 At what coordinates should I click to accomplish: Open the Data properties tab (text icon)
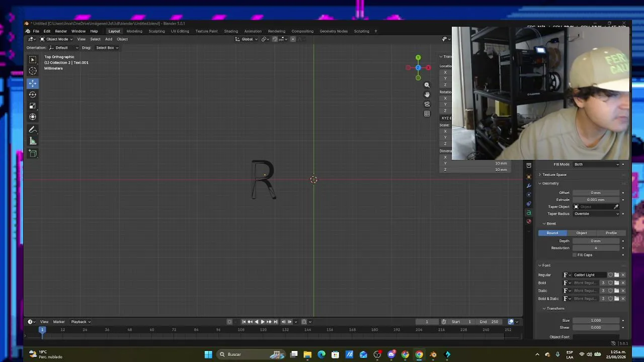pos(529,213)
